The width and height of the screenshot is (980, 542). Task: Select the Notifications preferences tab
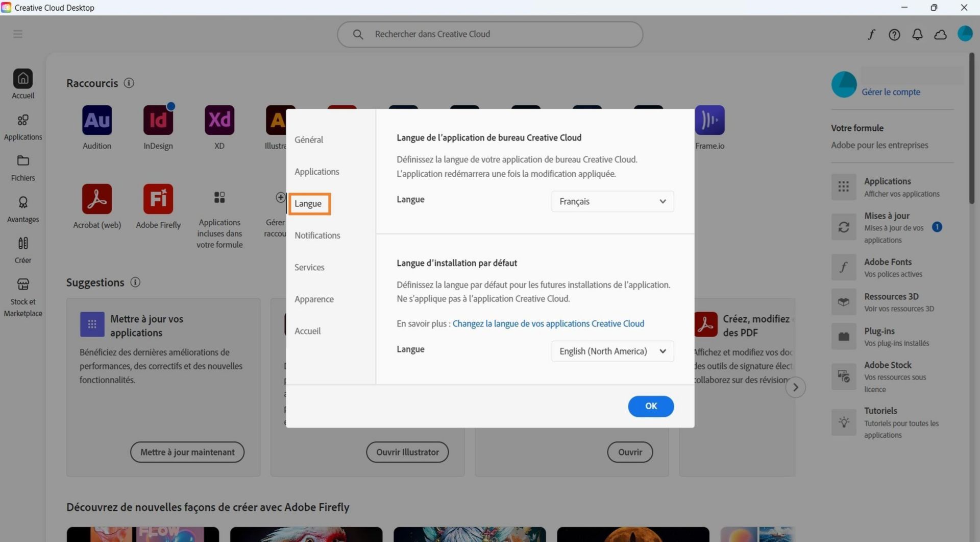click(317, 235)
